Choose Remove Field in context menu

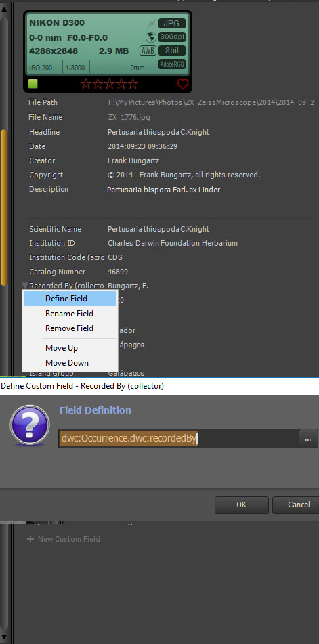point(70,328)
